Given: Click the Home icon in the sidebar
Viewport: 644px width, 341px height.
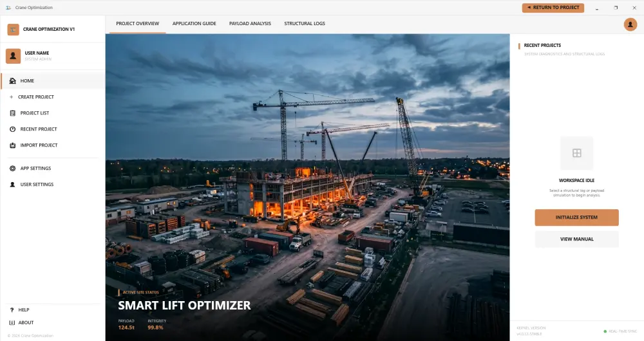Looking at the screenshot, I should tap(13, 81).
